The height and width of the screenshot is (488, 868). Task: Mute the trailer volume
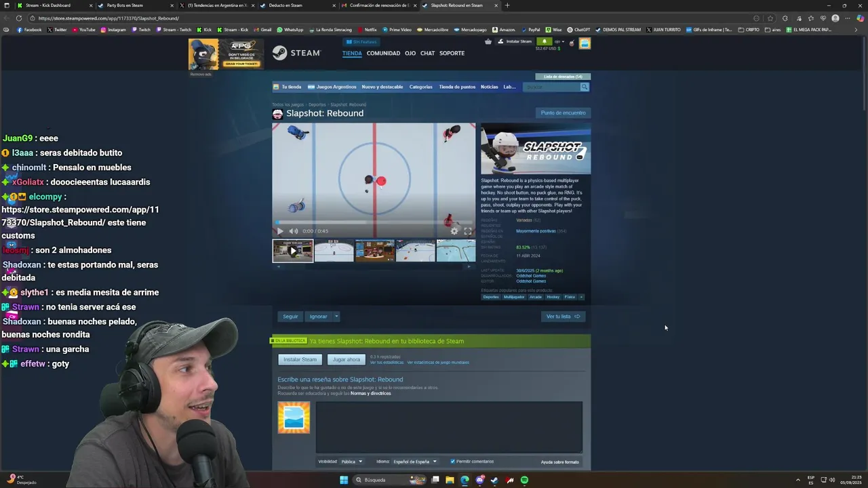point(293,231)
